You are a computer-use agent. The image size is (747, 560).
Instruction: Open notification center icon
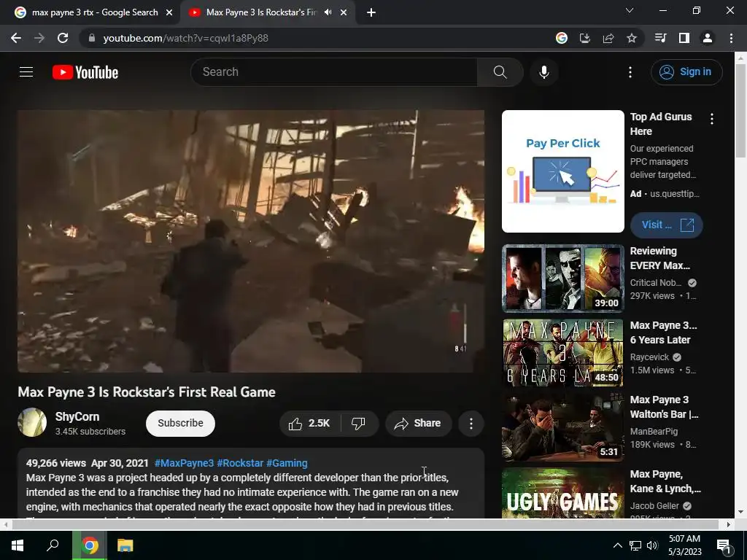(x=723, y=545)
